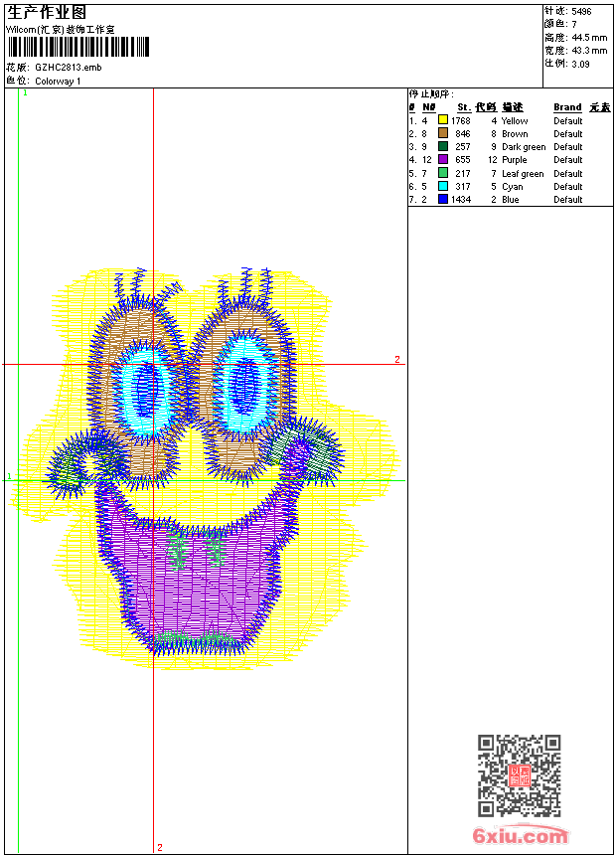The height and width of the screenshot is (855, 616).
Task: Click the Brand column header
Action: pyautogui.click(x=567, y=107)
